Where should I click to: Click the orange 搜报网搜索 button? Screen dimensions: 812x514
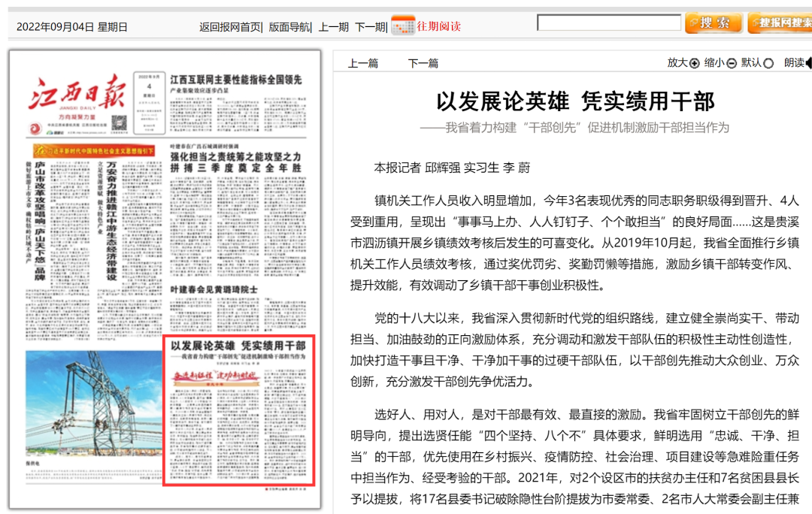tap(780, 23)
